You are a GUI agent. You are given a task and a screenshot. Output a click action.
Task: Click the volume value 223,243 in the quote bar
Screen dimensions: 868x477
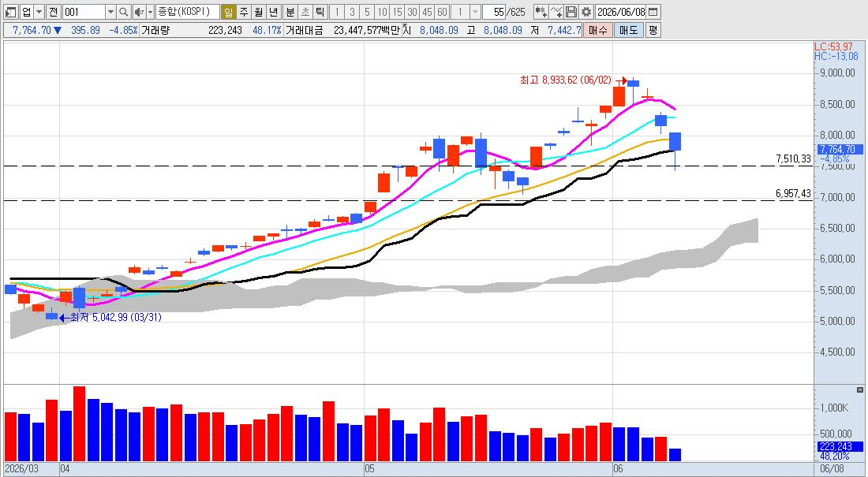(x=225, y=31)
